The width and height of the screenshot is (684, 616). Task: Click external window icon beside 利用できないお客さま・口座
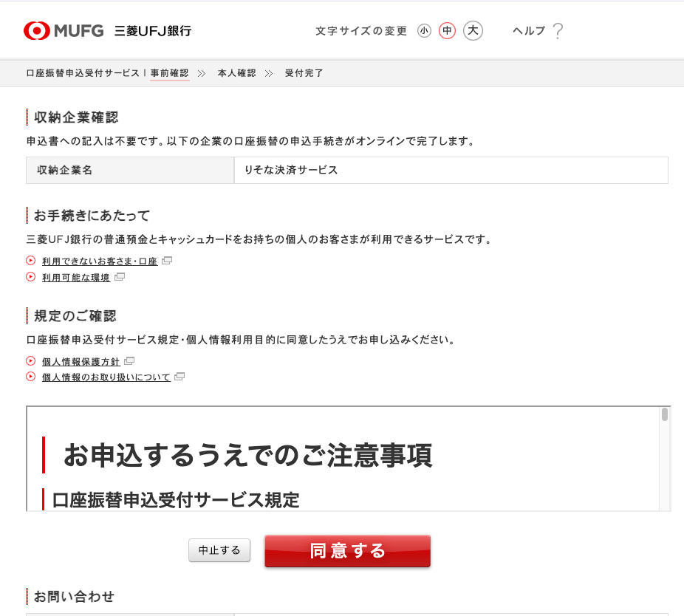[x=167, y=260]
